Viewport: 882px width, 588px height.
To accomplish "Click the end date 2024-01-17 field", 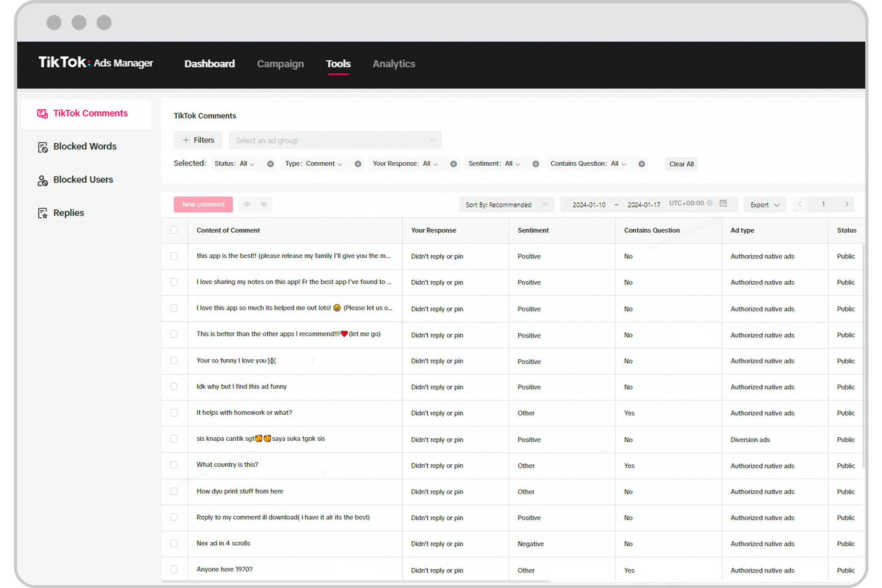I will 644,205.
